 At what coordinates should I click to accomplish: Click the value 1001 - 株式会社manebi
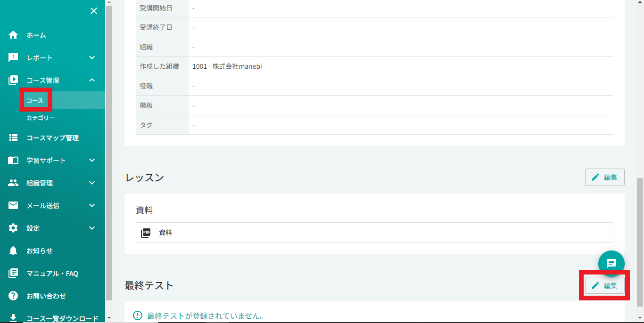[227, 66]
